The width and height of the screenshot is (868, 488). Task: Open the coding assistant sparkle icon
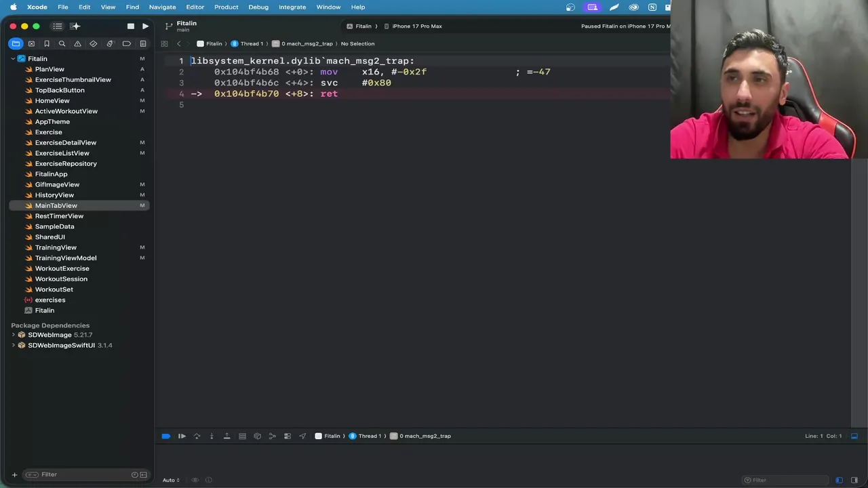[x=75, y=26]
